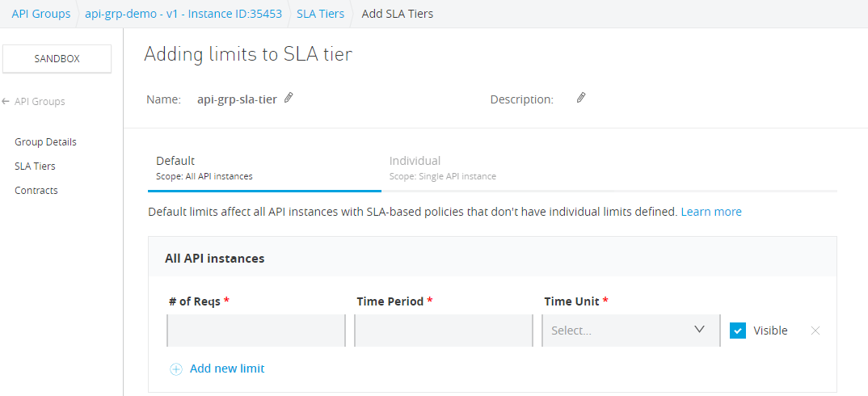Click Add new limit link
The image size is (868, 396).
click(227, 369)
